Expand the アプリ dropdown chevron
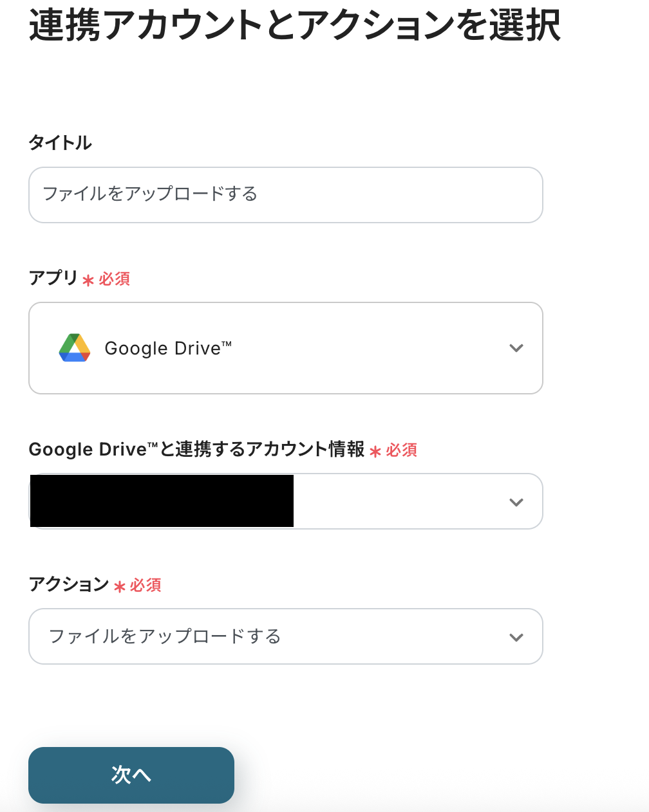649x812 pixels. point(516,348)
